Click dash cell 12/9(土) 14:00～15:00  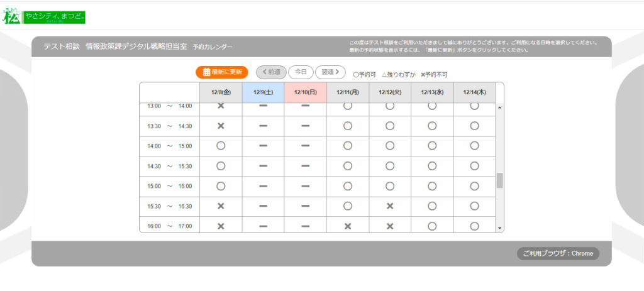[x=264, y=146]
